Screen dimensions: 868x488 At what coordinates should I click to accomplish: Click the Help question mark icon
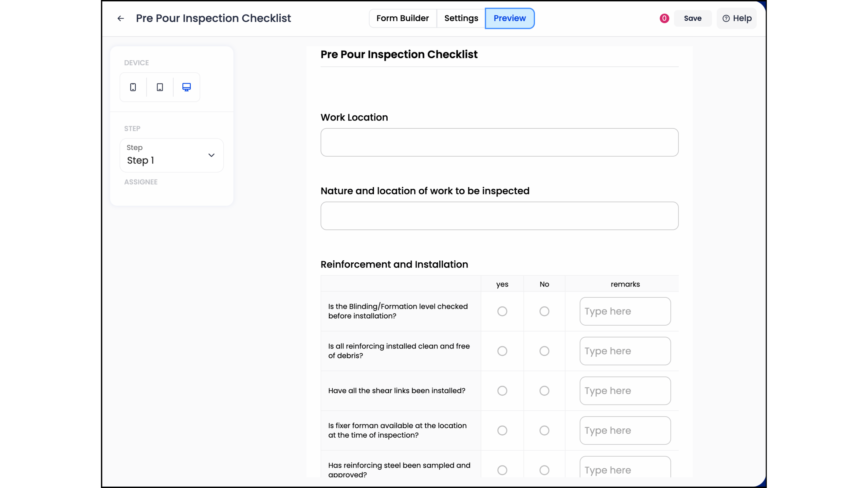[726, 18]
